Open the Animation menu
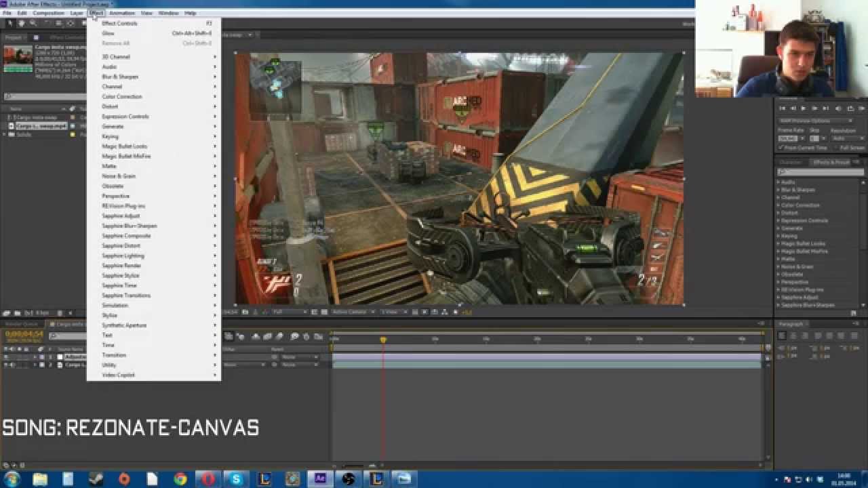 click(122, 13)
